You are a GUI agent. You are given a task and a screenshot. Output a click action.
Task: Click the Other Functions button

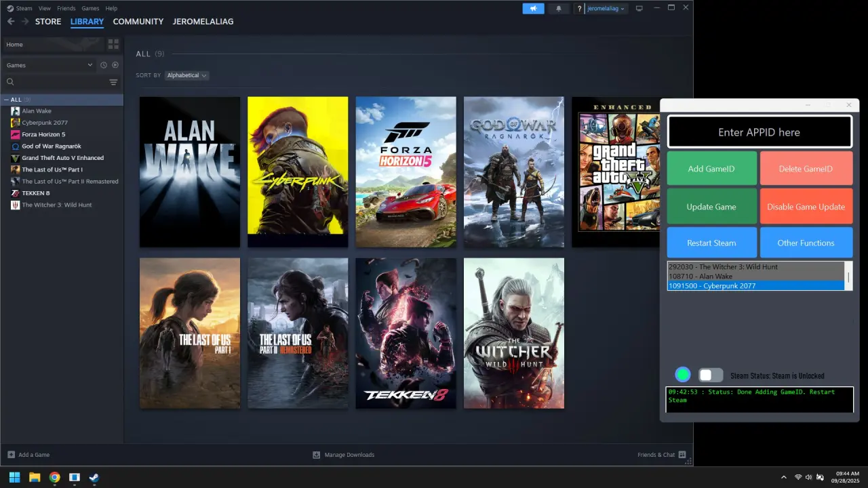(806, 243)
